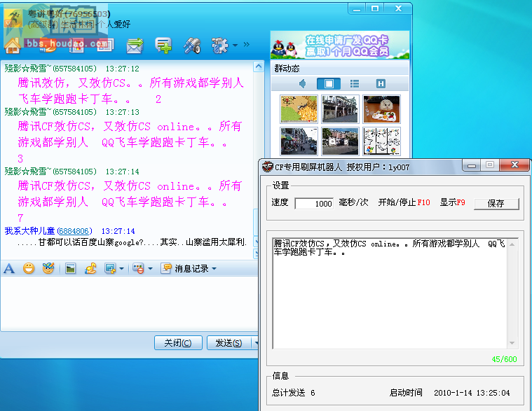Click sender name 我系大种儿童

(29, 231)
